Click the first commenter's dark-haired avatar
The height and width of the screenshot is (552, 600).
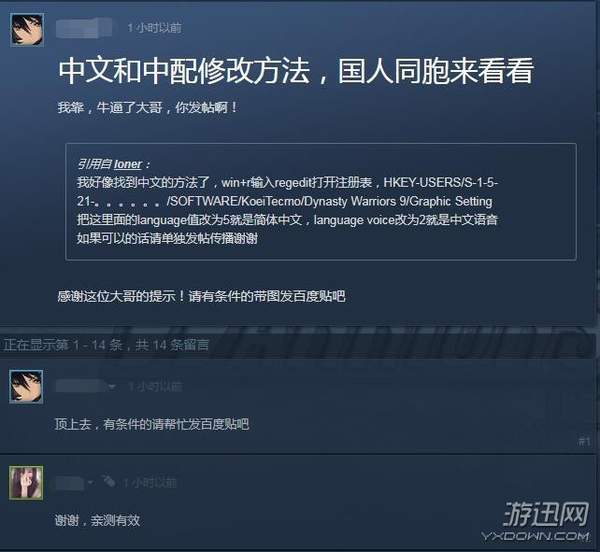coord(26,386)
